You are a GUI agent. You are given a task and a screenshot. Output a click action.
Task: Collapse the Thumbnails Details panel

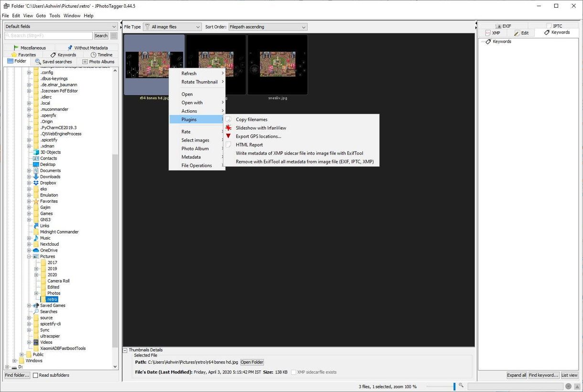[x=125, y=350]
